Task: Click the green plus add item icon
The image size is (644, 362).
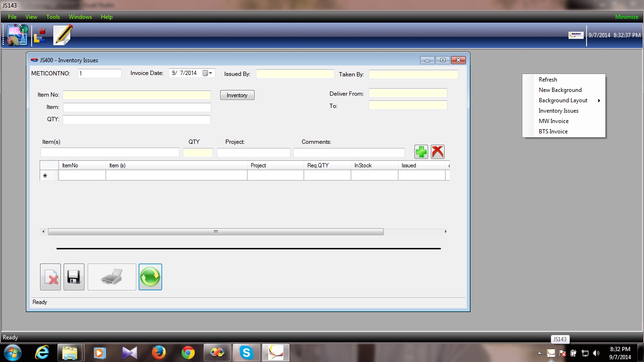Action: click(x=421, y=152)
